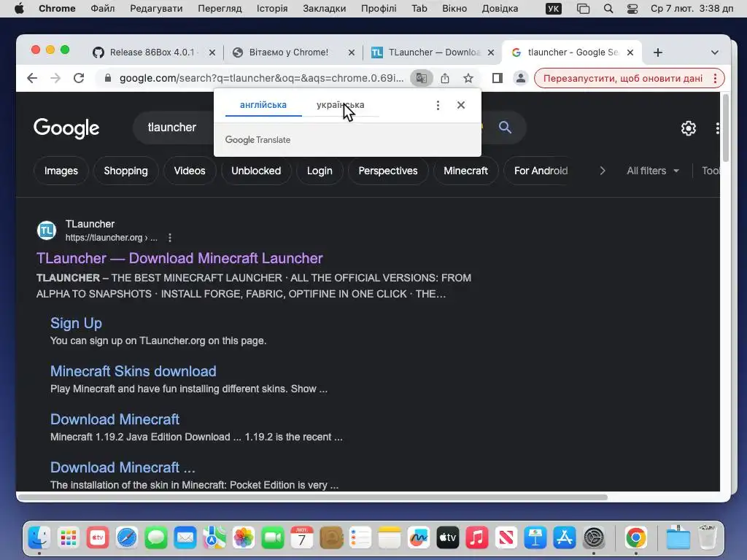
Task: Click the three-dot menu beside the tlauncher.org URL
Action: (x=170, y=238)
